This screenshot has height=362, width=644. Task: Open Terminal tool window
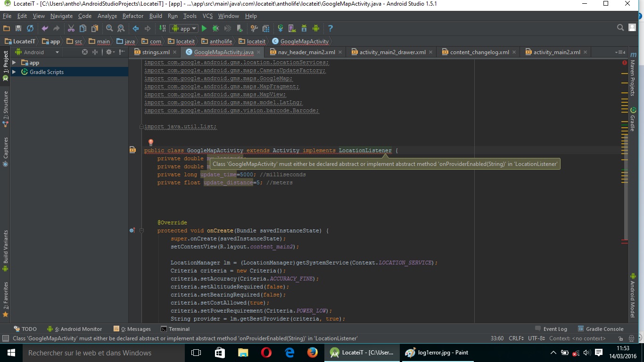coord(175,329)
